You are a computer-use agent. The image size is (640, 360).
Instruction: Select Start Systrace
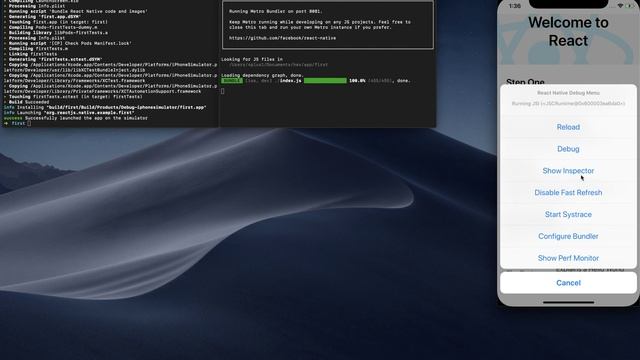coord(568,214)
